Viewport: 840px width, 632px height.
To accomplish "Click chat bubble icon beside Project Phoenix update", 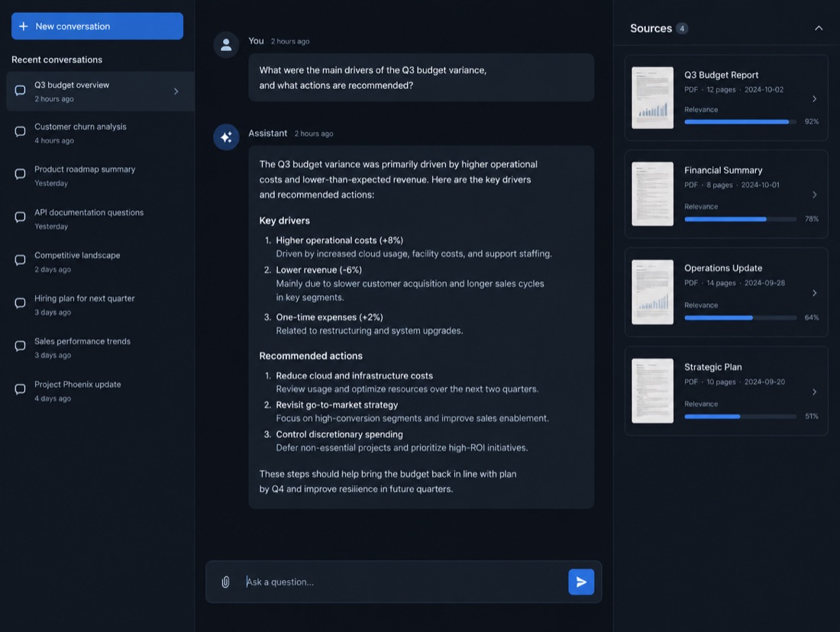I will pos(21,389).
